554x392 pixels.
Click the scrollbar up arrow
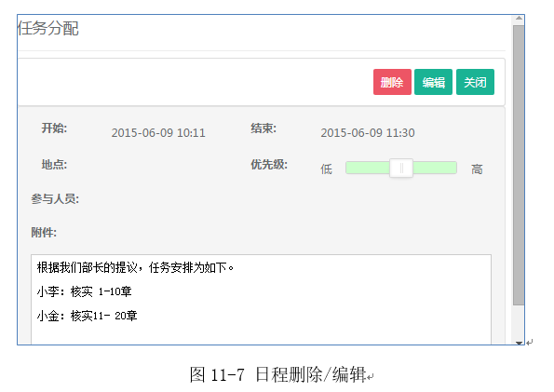coord(519,19)
